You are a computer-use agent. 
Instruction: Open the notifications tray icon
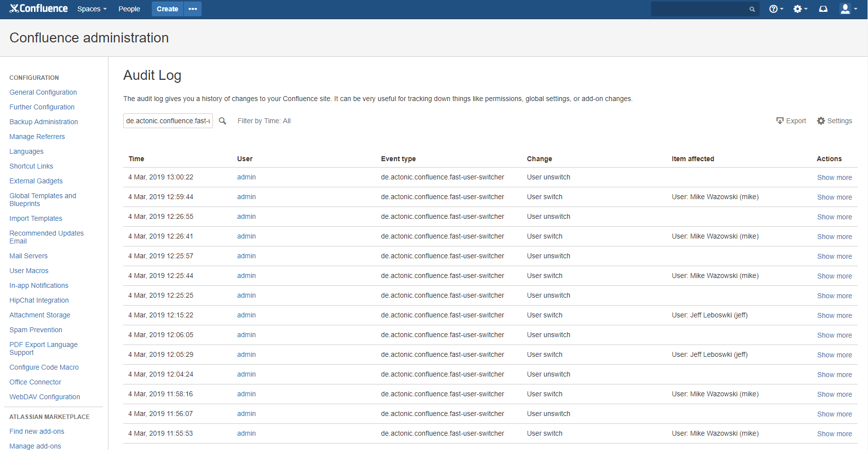click(x=823, y=9)
